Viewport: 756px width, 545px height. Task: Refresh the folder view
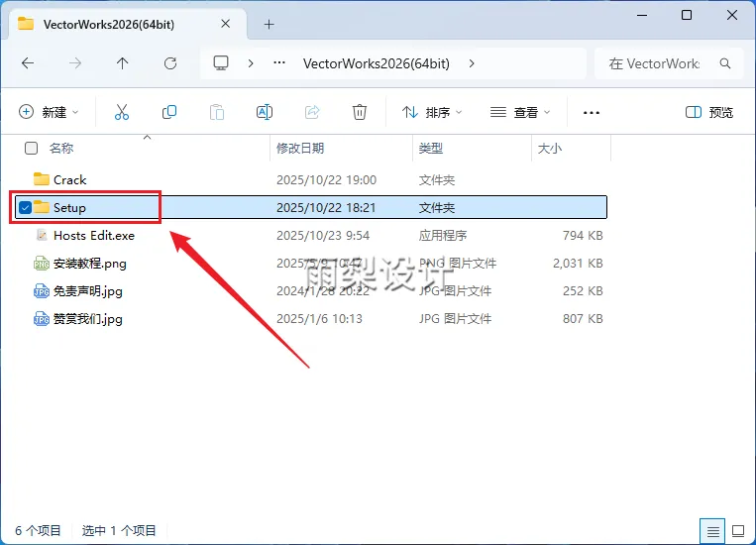tap(170, 63)
